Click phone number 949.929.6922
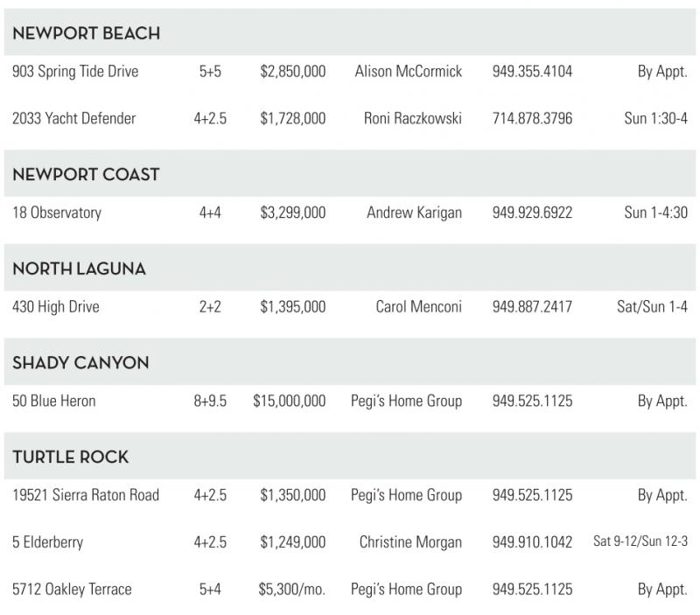 pos(532,213)
